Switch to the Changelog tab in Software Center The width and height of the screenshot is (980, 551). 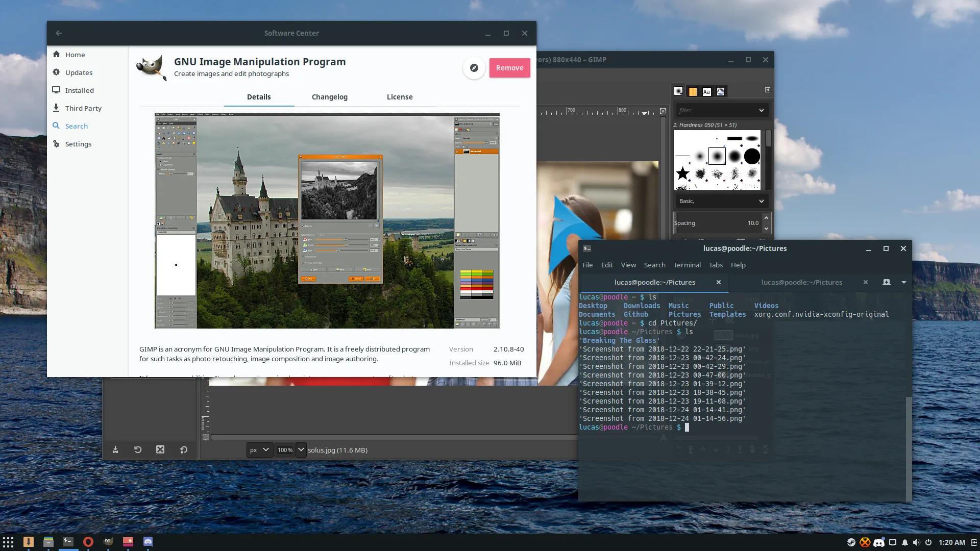click(x=329, y=96)
